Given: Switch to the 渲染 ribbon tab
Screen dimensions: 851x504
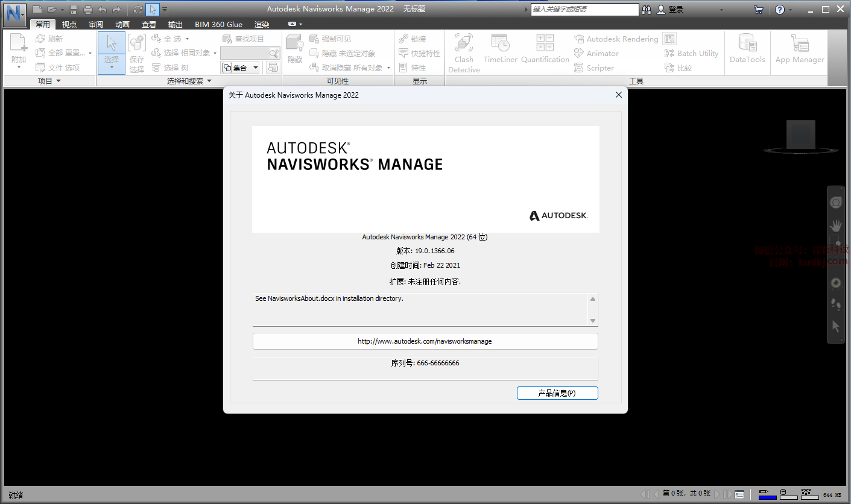Looking at the screenshot, I should point(262,25).
